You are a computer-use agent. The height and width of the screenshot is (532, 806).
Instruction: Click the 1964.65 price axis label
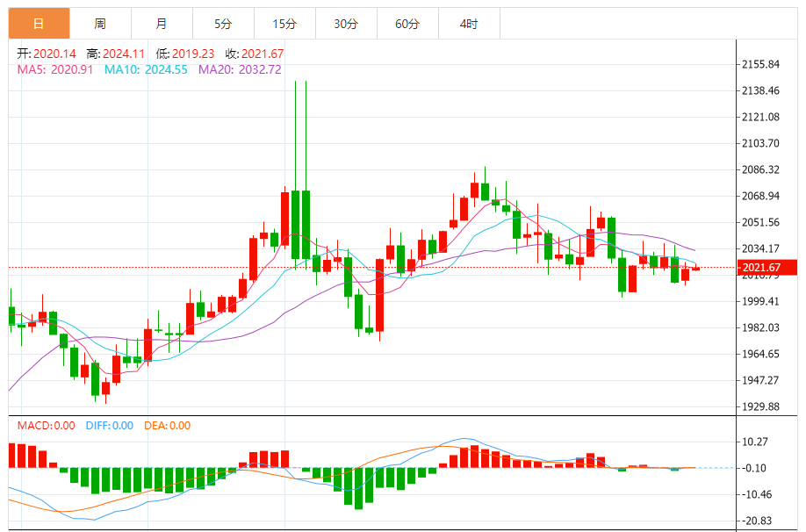pyautogui.click(x=760, y=354)
